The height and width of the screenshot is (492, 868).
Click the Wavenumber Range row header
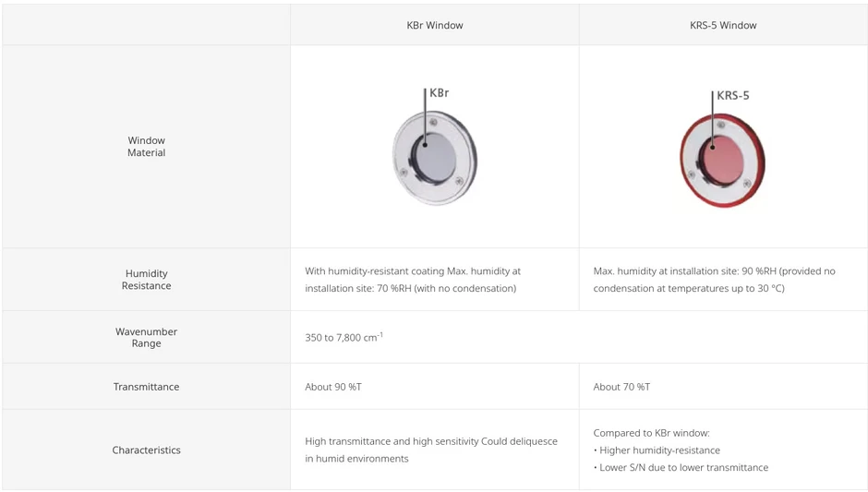146,337
